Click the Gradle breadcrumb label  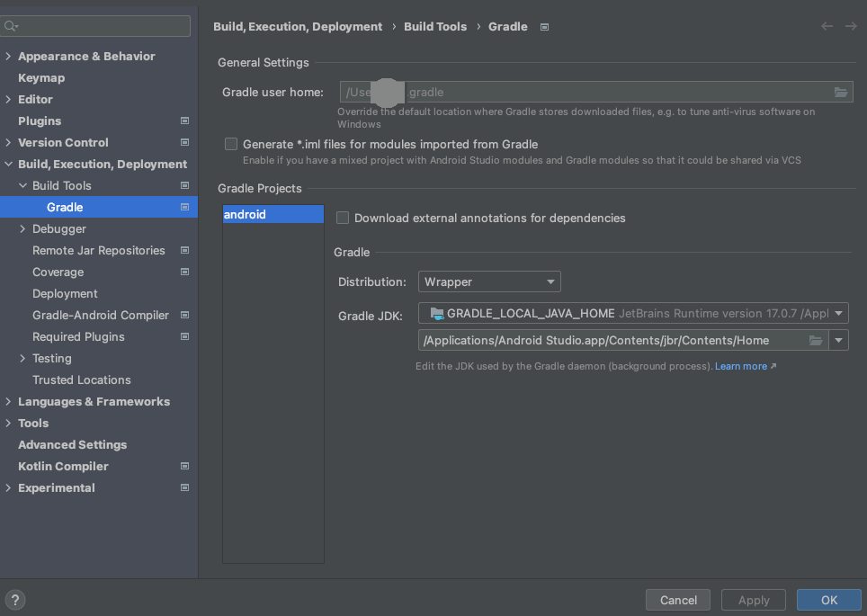[507, 27]
